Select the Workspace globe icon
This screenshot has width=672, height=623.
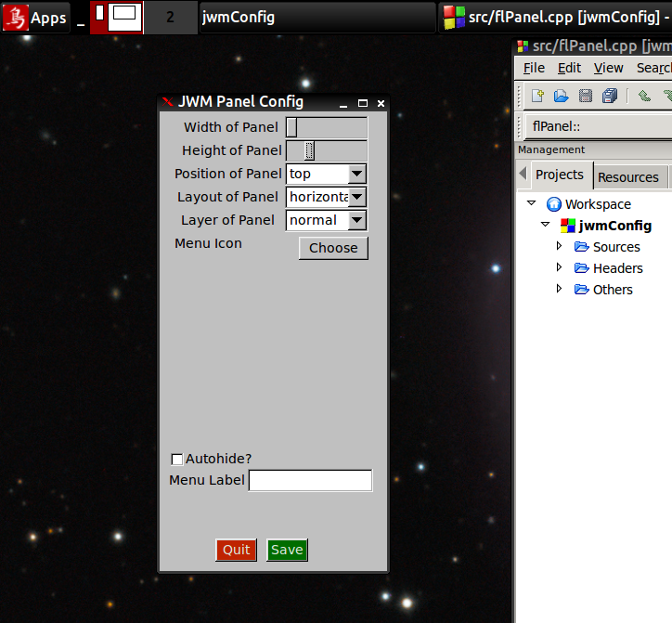pyautogui.click(x=554, y=204)
